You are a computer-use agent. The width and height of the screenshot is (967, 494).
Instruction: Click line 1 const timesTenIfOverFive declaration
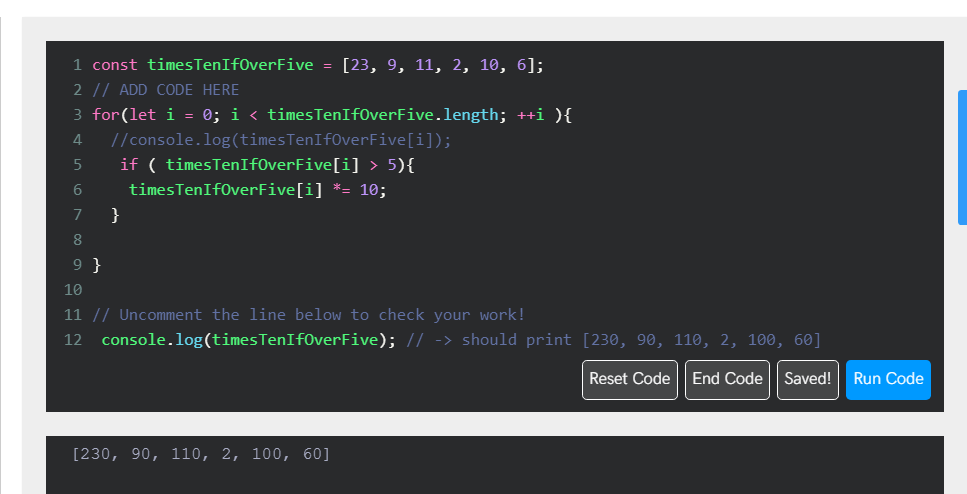point(318,65)
